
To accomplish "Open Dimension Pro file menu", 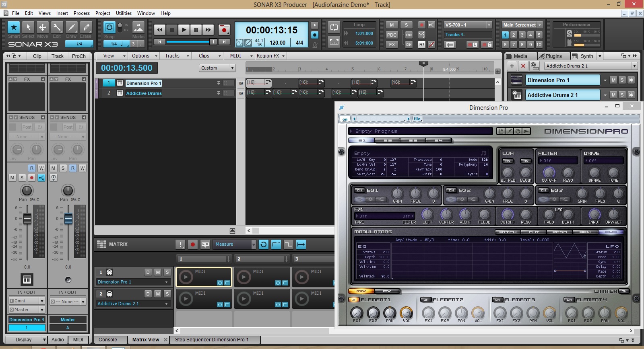I will pos(417,119).
